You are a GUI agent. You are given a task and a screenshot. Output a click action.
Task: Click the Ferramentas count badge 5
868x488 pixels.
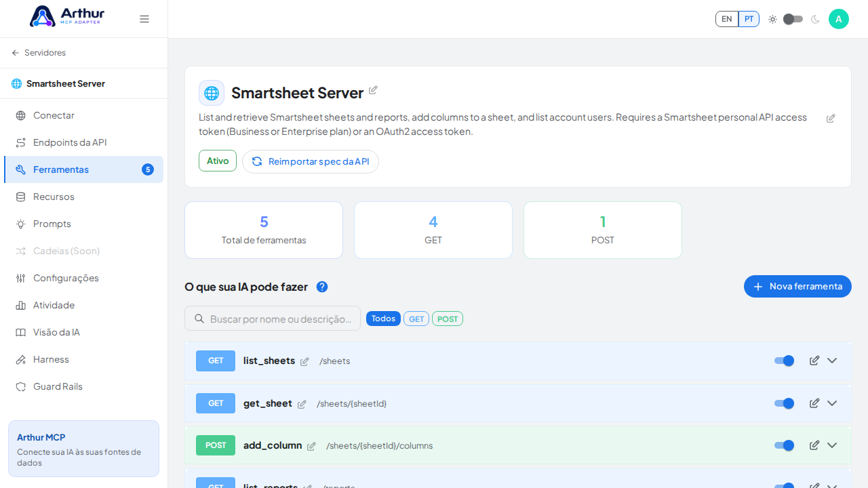[148, 169]
